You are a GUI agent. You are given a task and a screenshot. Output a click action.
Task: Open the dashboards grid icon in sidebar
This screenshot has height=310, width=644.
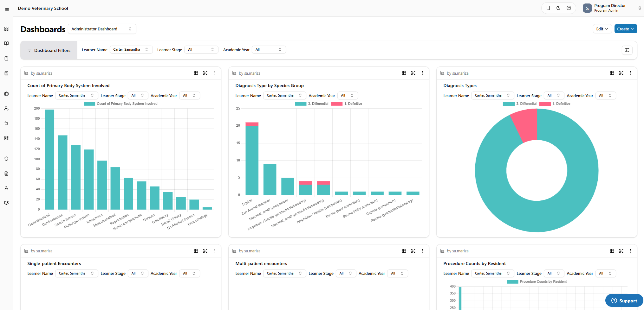[x=6, y=29]
